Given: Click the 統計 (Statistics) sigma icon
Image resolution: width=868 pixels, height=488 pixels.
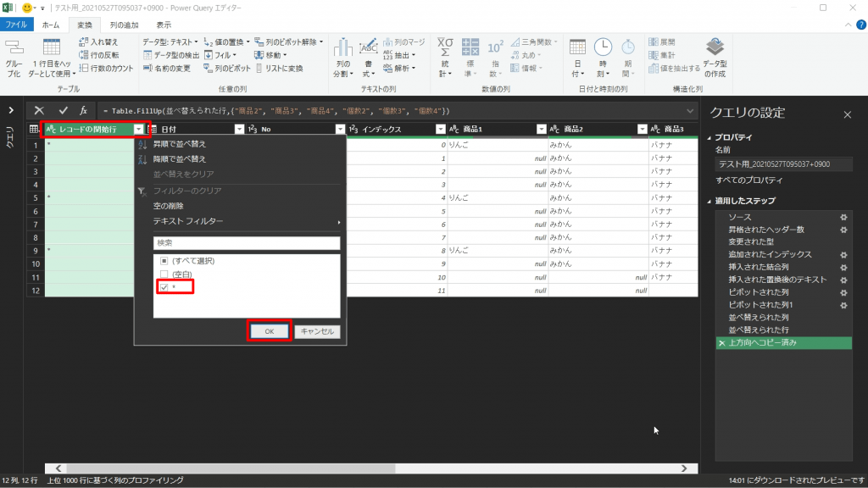Looking at the screenshot, I should 445,49.
